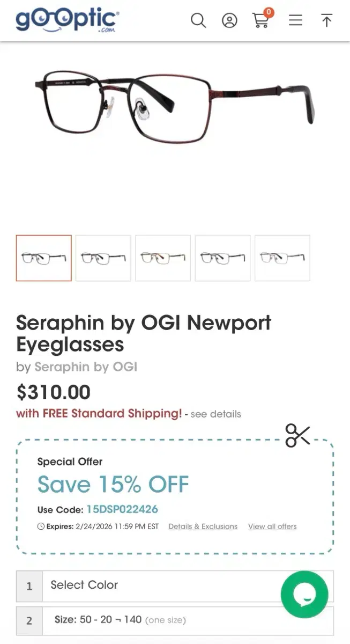View the shopping cart
This screenshot has width=350, height=644.
pos(262,19)
